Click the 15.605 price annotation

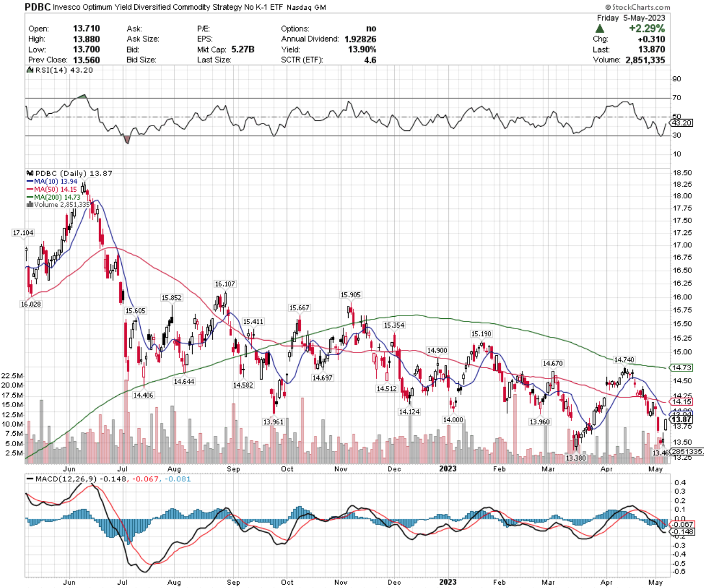pyautogui.click(x=135, y=311)
